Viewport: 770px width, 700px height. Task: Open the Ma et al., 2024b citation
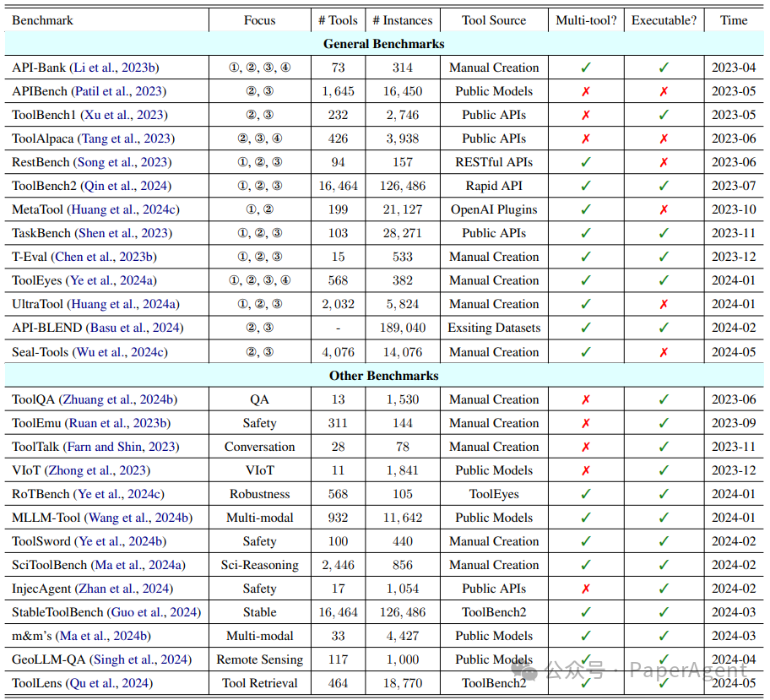click(105, 636)
